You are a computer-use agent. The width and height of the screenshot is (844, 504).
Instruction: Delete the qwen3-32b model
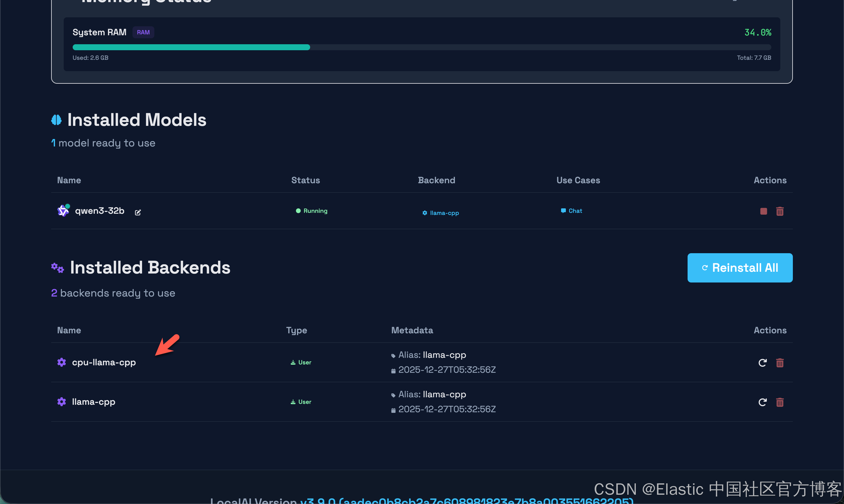[x=780, y=211]
